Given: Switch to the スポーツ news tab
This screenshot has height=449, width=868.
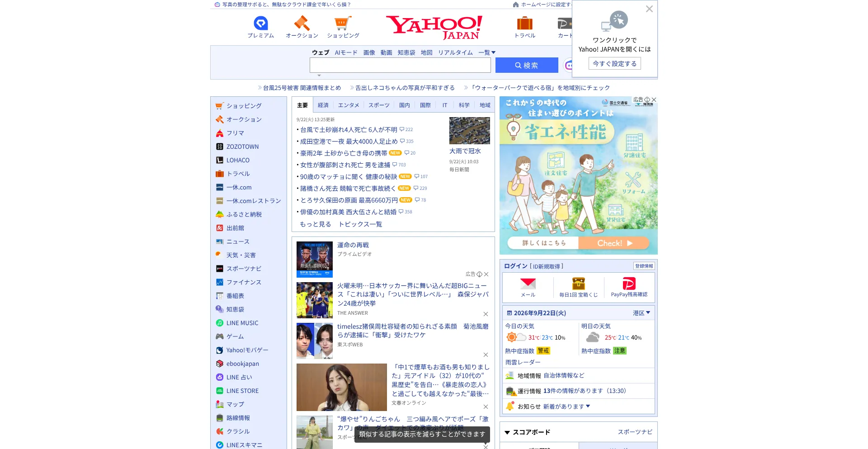Looking at the screenshot, I should pos(379,105).
